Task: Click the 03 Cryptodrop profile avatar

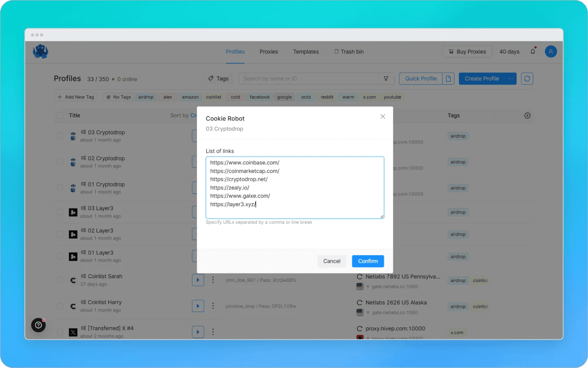Action: (x=73, y=136)
